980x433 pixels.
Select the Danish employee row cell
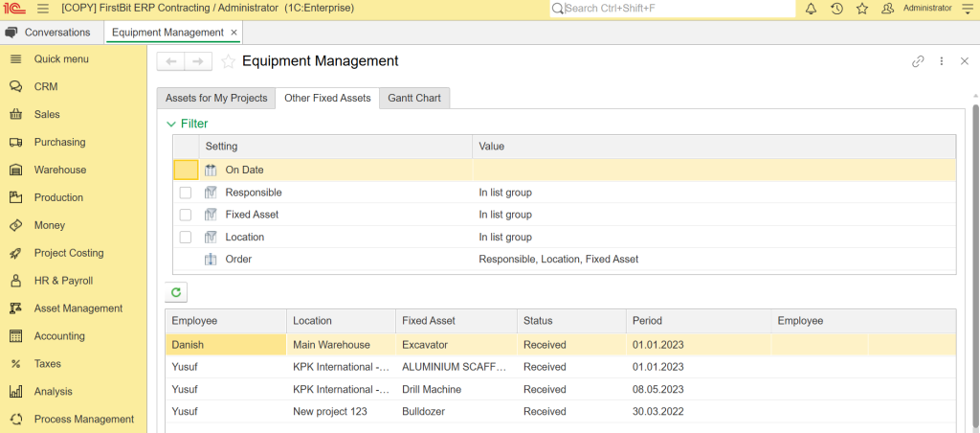click(x=226, y=345)
